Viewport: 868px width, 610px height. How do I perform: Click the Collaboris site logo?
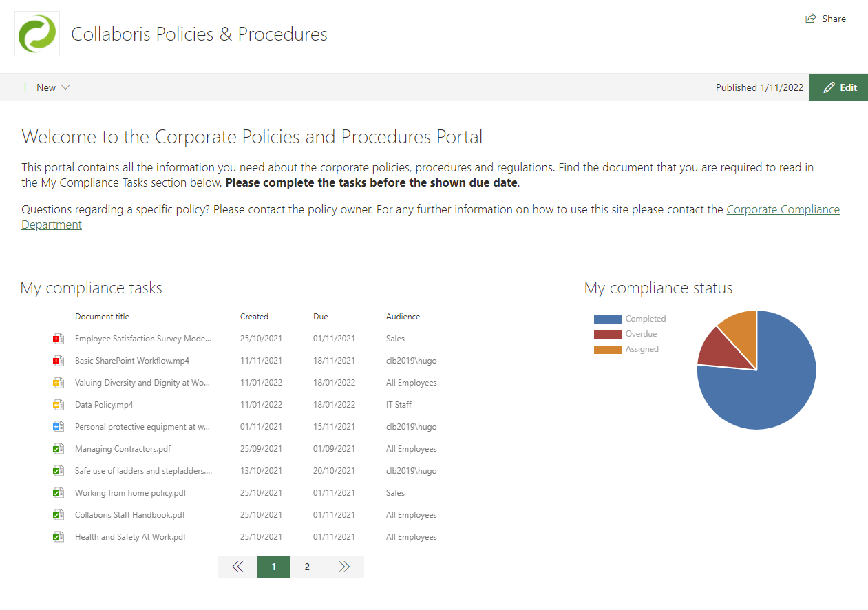click(x=36, y=33)
